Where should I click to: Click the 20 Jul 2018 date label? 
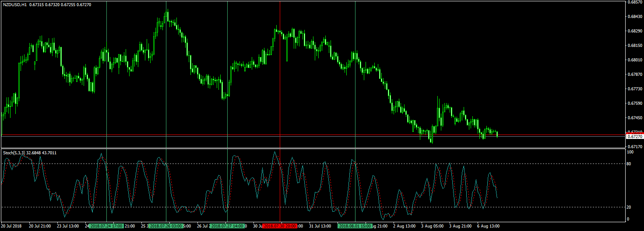point(12,226)
